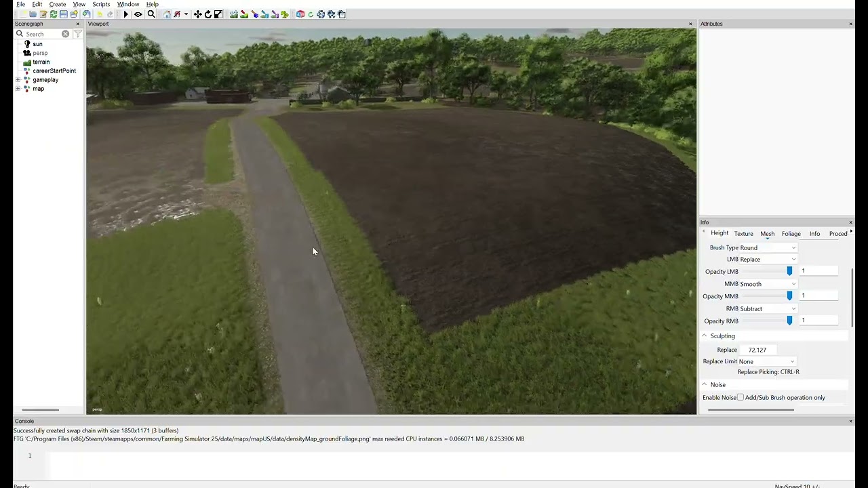This screenshot has height=488, width=868.
Task: Click the Open file toolbar icon
Action: click(33, 14)
